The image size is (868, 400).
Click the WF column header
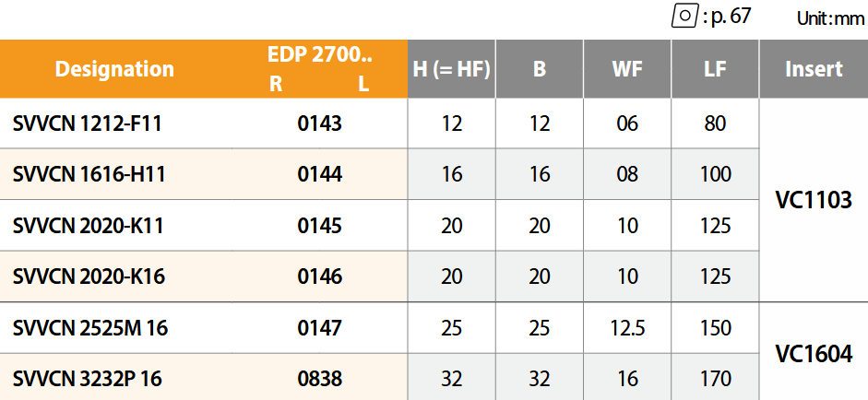pos(627,69)
